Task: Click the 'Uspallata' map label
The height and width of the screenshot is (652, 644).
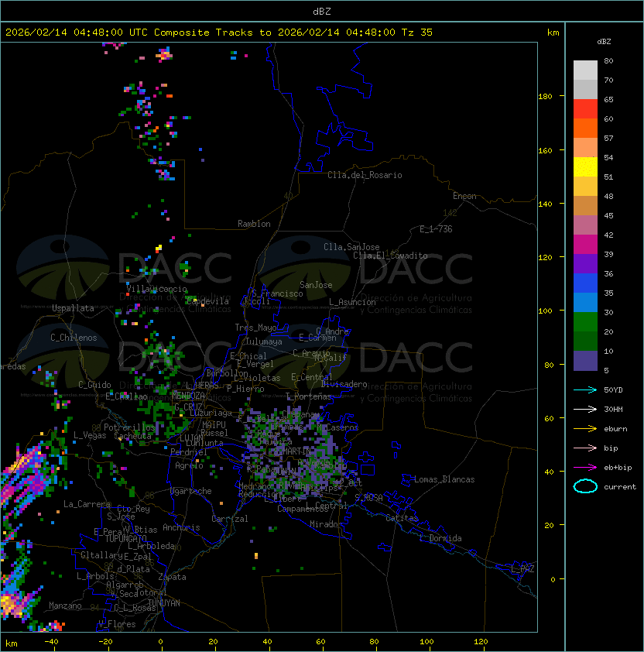Action: [x=73, y=308]
